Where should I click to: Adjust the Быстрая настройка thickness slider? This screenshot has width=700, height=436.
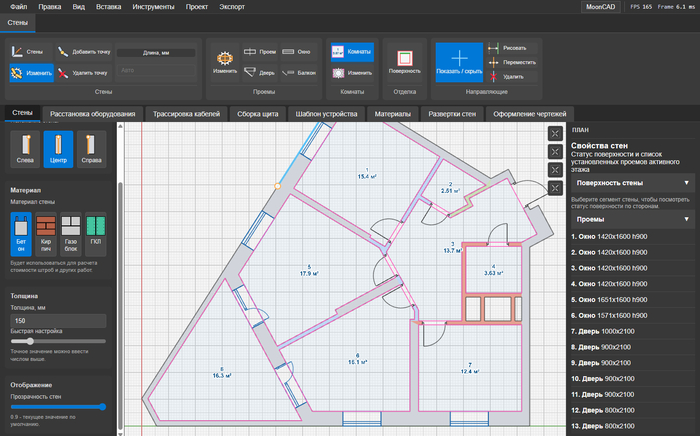pyautogui.click(x=30, y=341)
